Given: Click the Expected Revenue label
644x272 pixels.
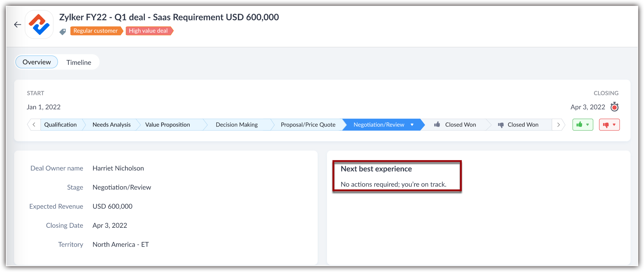Looking at the screenshot, I should pos(56,206).
